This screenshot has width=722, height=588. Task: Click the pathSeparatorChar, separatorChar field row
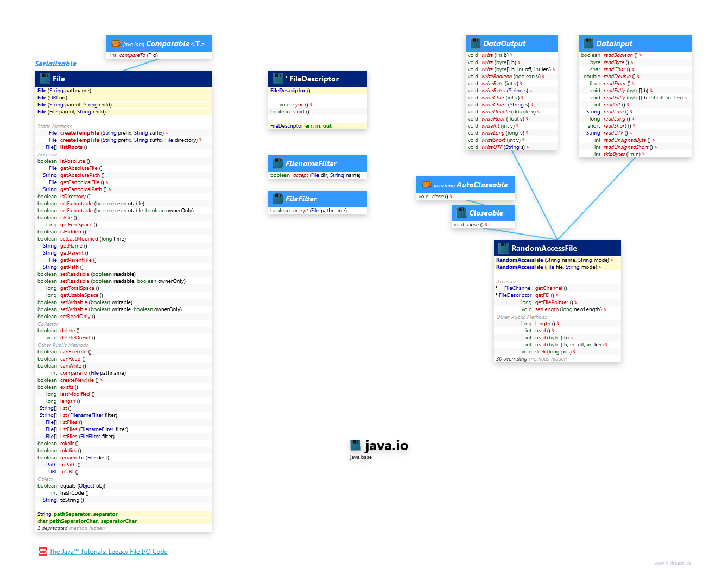[x=123, y=521]
